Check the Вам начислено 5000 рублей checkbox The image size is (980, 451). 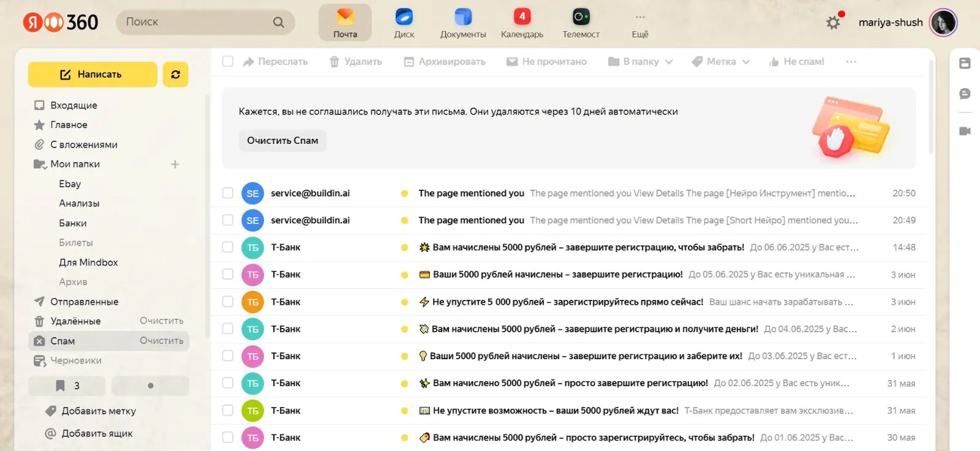(x=228, y=383)
